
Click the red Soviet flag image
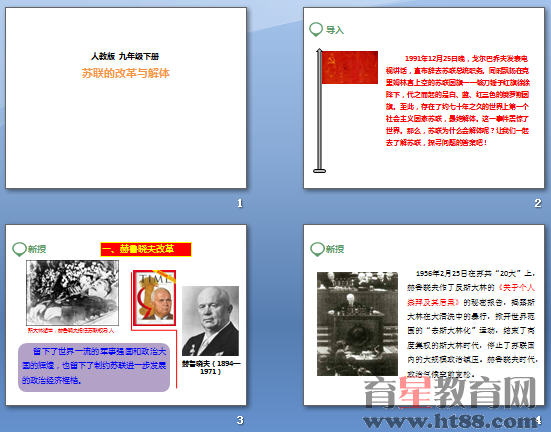pyautogui.click(x=350, y=67)
